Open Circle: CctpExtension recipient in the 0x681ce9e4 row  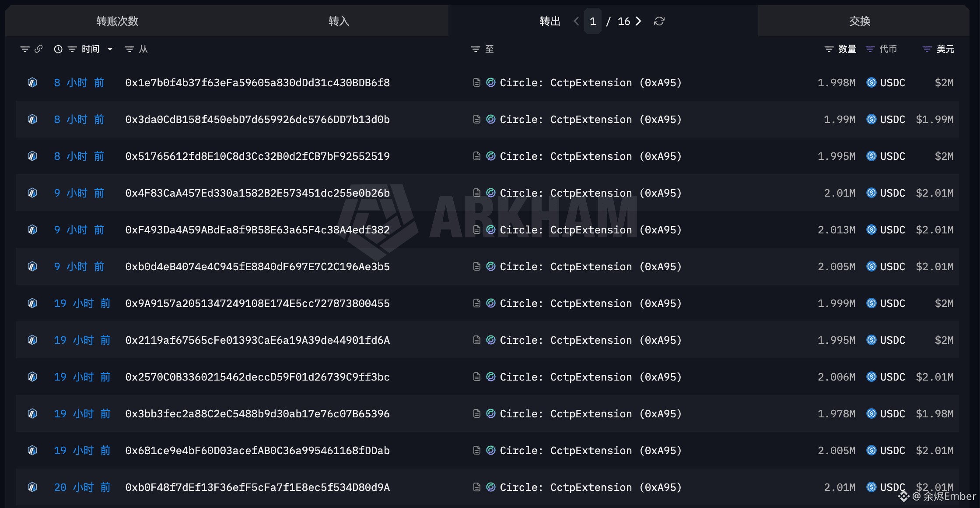pos(591,451)
